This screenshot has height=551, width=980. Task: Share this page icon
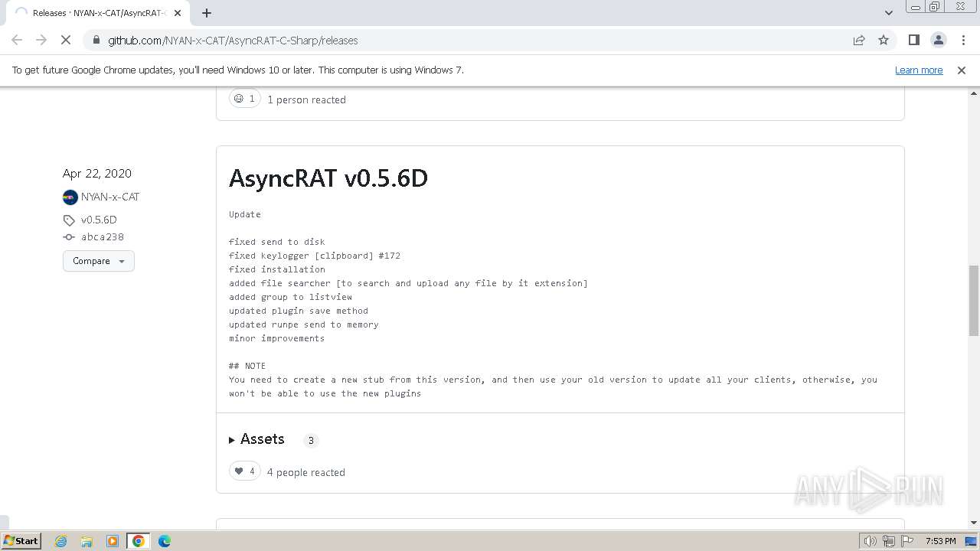click(859, 40)
